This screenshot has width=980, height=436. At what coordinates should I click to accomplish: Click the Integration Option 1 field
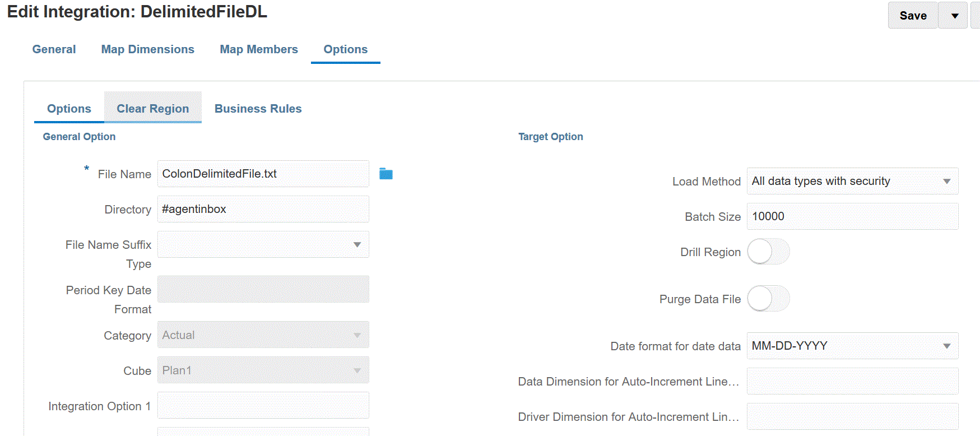pyautogui.click(x=263, y=406)
